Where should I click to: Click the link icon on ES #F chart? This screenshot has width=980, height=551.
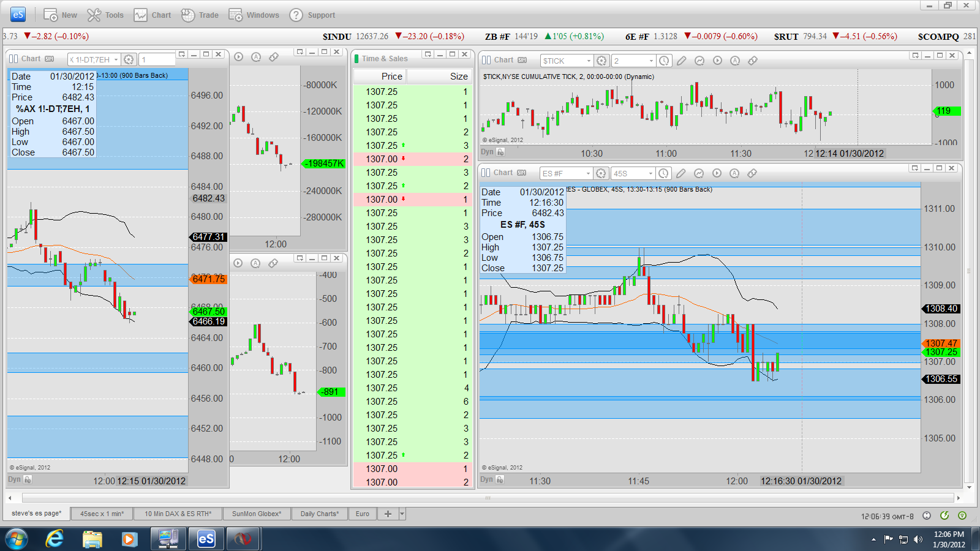click(x=752, y=173)
